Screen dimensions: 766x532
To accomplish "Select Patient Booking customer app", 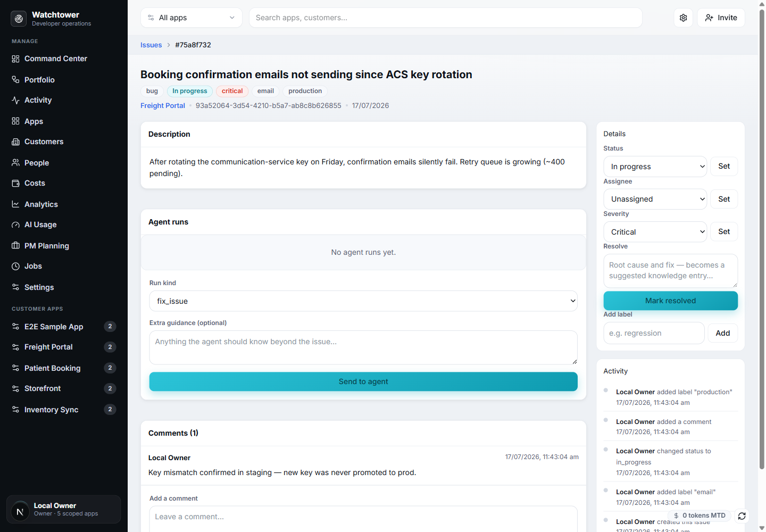I will [64, 368].
